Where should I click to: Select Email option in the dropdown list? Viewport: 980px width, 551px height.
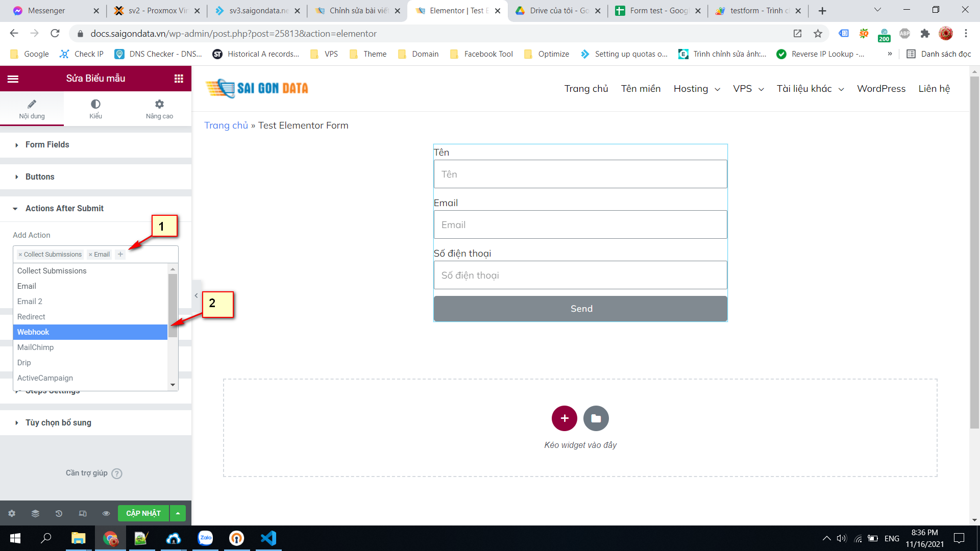click(90, 286)
